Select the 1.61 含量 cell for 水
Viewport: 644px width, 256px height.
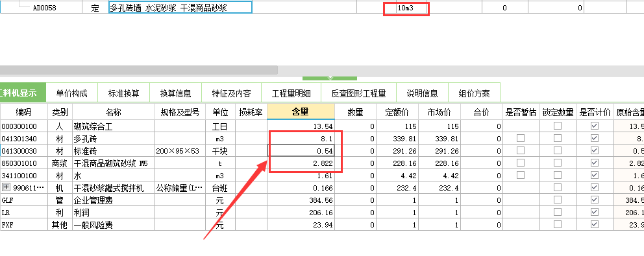pyautogui.click(x=301, y=176)
